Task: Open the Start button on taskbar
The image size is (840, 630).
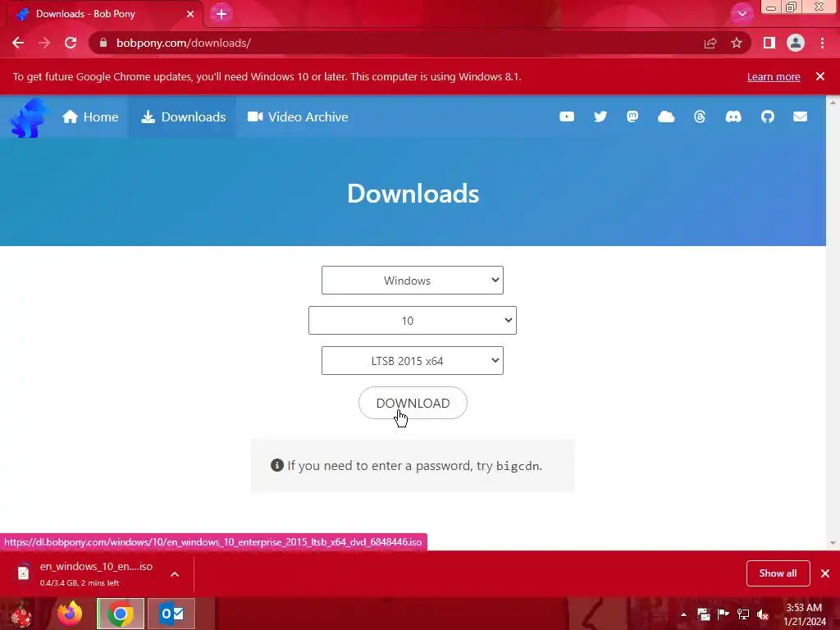Action: (x=21, y=614)
